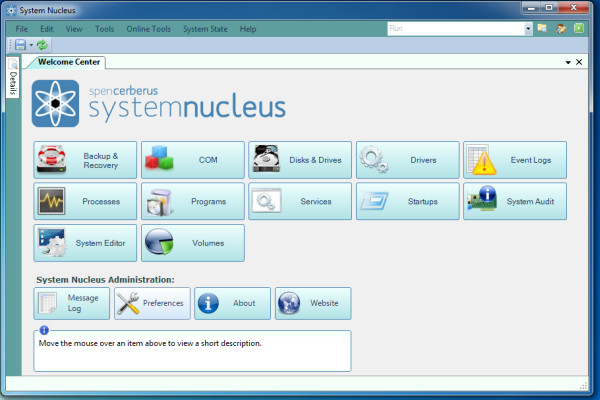This screenshot has width=600, height=400.
Task: Click the green execute Run icon
Action: pos(579,28)
